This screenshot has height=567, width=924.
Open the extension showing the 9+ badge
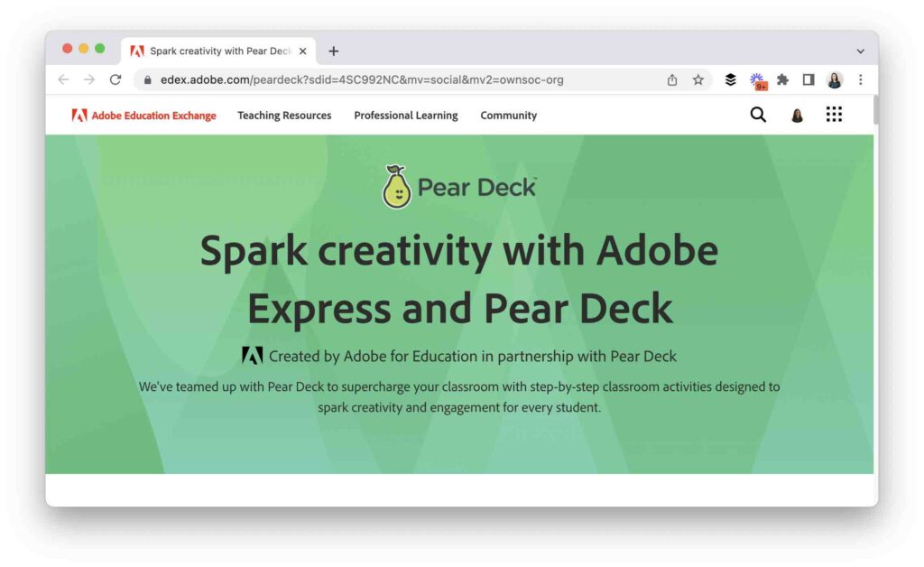pyautogui.click(x=757, y=79)
